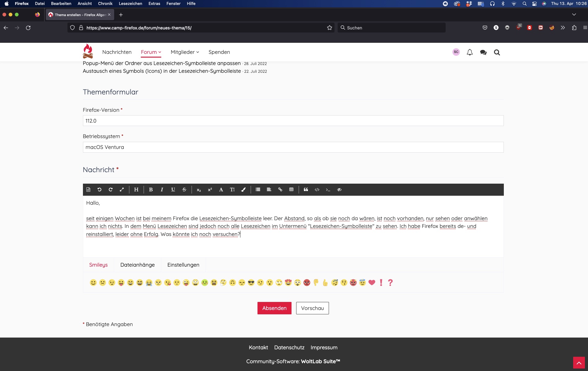Jump to page top with red arrow button
Screen dimensions: 588x371
(x=579, y=363)
